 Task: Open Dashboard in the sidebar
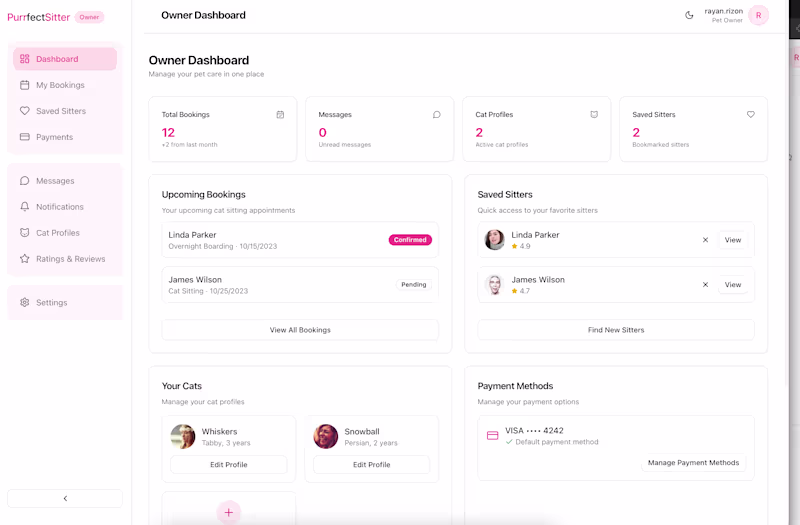[x=65, y=59]
